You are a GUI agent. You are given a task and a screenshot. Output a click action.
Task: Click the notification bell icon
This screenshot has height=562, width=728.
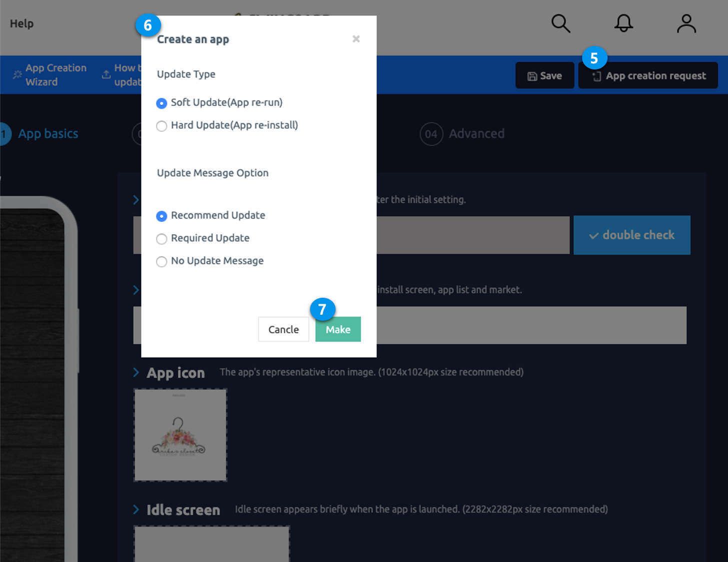(623, 23)
